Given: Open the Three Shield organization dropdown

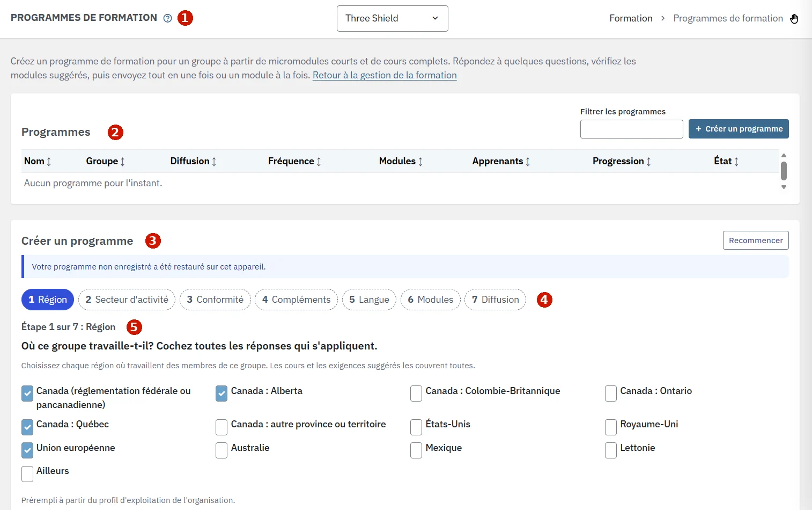Looking at the screenshot, I should point(393,19).
